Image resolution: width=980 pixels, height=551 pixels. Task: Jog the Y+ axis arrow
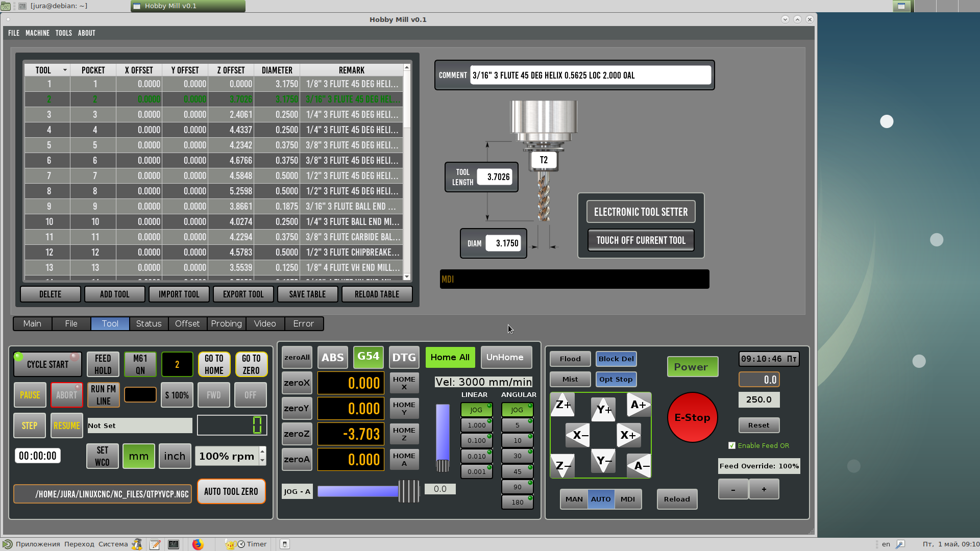pyautogui.click(x=603, y=410)
